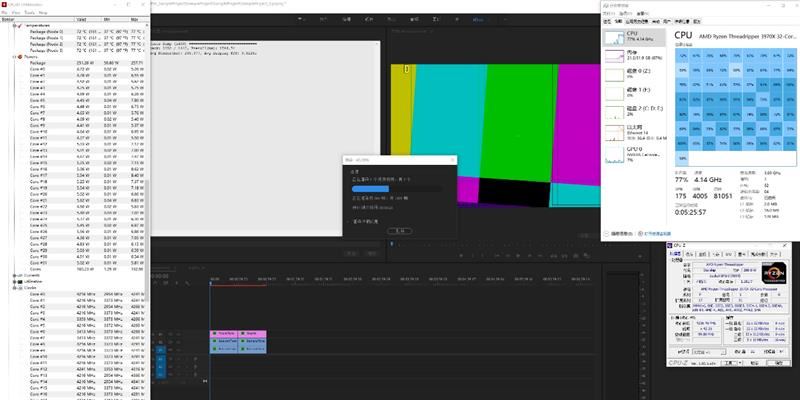
Task: Open the Tools menu in HWMonitor
Action: click(x=30, y=12)
